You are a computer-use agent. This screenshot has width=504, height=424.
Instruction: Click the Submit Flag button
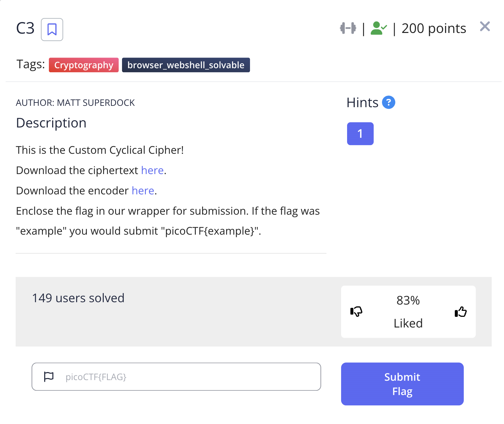pos(402,384)
